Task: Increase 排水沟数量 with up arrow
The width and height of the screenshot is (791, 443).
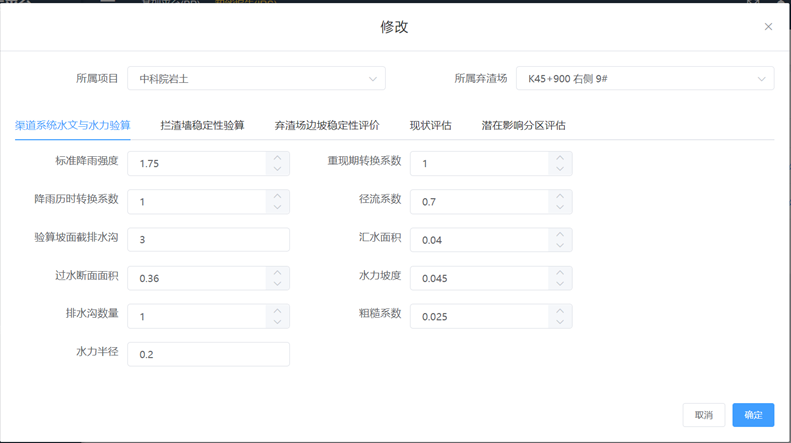Action: coord(278,310)
